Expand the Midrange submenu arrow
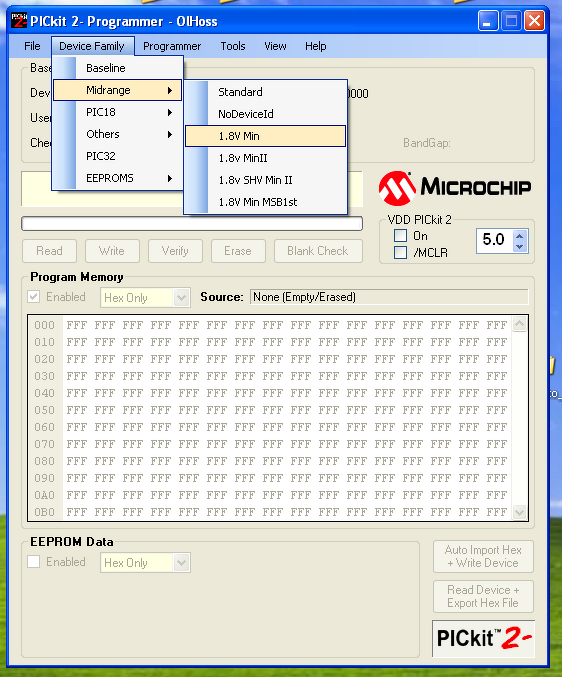562x677 pixels. click(170, 90)
